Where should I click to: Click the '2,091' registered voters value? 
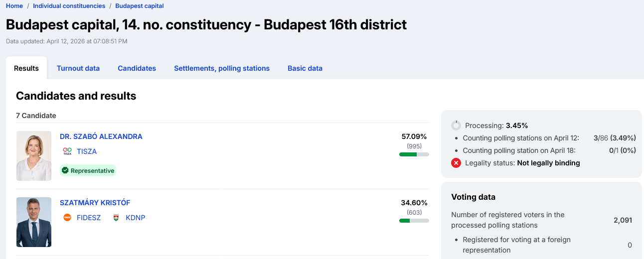pos(623,220)
